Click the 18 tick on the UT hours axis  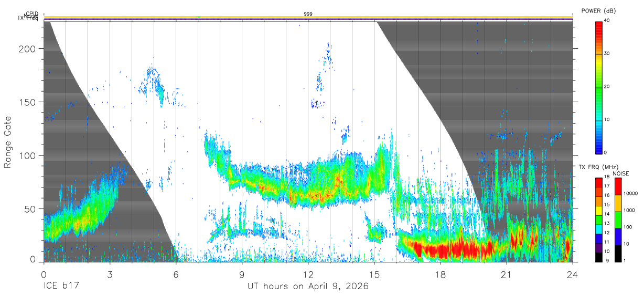pyautogui.click(x=440, y=274)
